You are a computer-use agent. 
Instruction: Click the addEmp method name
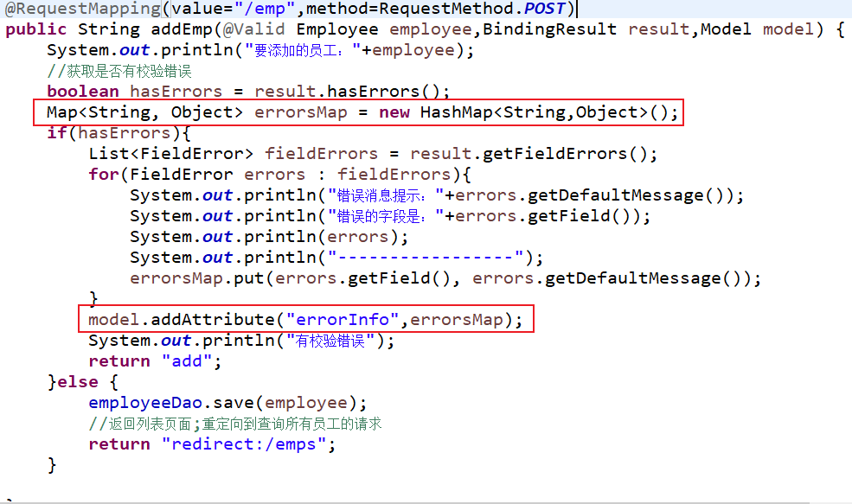coord(182,29)
